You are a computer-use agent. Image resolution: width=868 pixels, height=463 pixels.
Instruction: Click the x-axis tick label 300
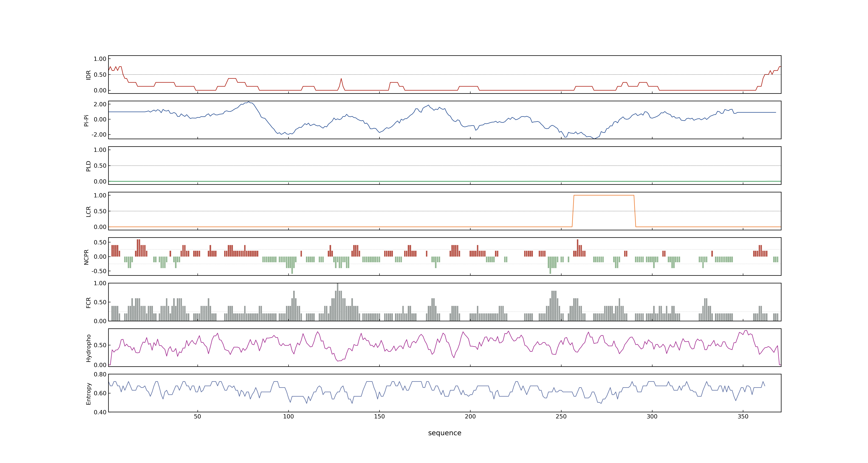pos(652,416)
